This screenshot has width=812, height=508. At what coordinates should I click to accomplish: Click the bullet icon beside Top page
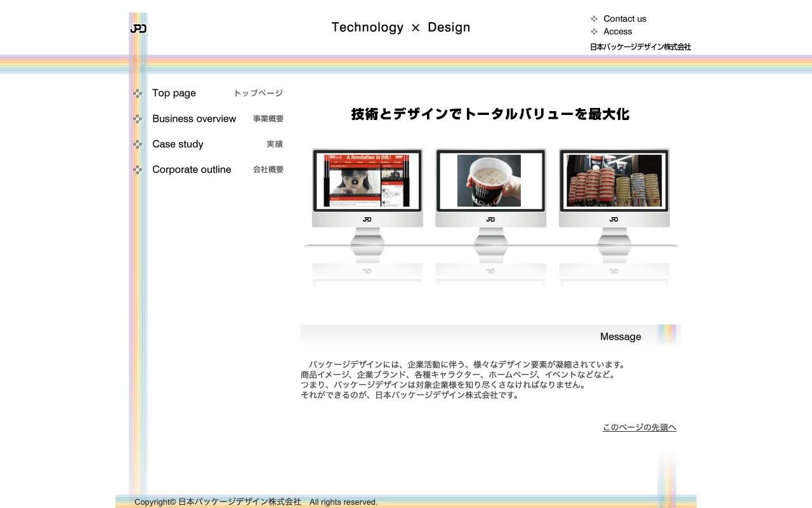pyautogui.click(x=138, y=93)
